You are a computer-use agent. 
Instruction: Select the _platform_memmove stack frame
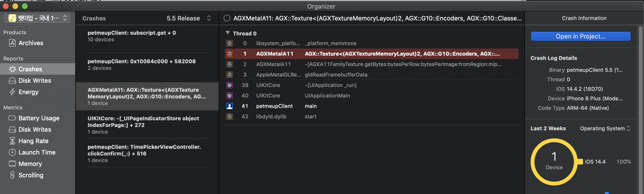[x=372, y=44]
